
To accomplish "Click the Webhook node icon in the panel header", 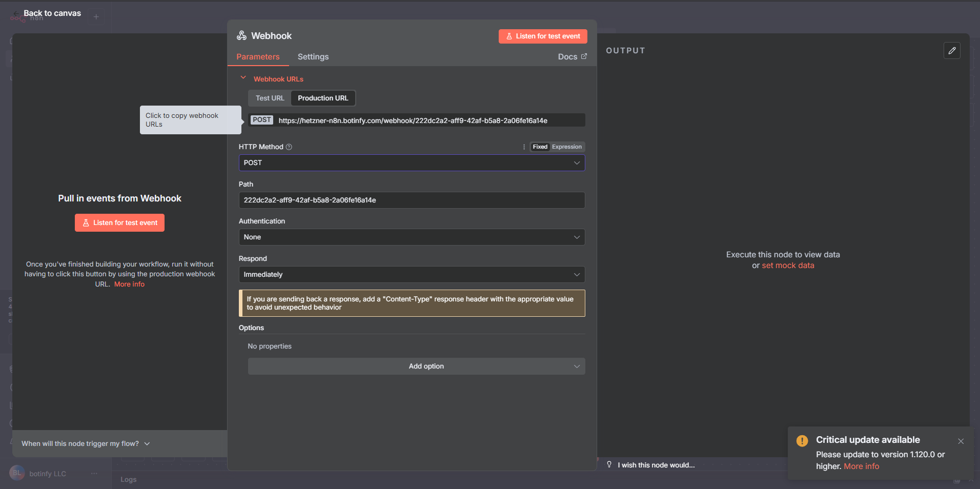I will 241,35.
